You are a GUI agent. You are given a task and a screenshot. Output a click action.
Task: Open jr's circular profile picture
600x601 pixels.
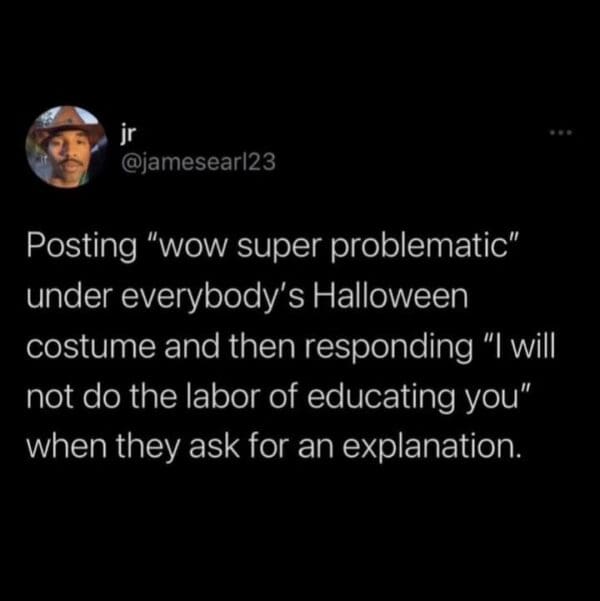point(67,146)
